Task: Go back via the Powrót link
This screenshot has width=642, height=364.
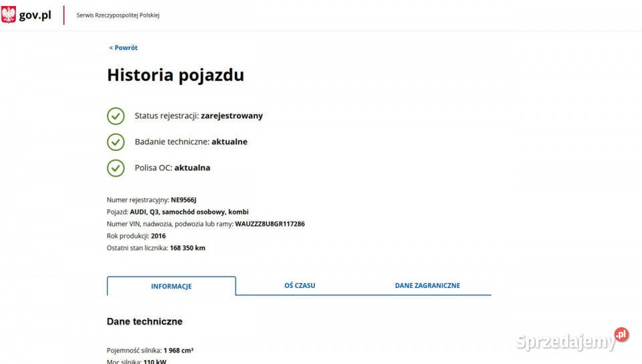Action: tap(123, 48)
